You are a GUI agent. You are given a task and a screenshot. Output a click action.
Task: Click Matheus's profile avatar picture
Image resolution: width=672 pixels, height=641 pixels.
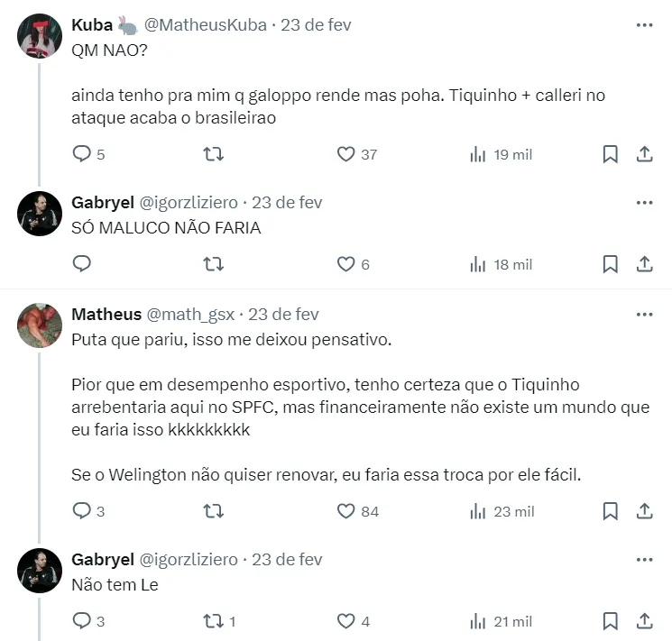40,325
